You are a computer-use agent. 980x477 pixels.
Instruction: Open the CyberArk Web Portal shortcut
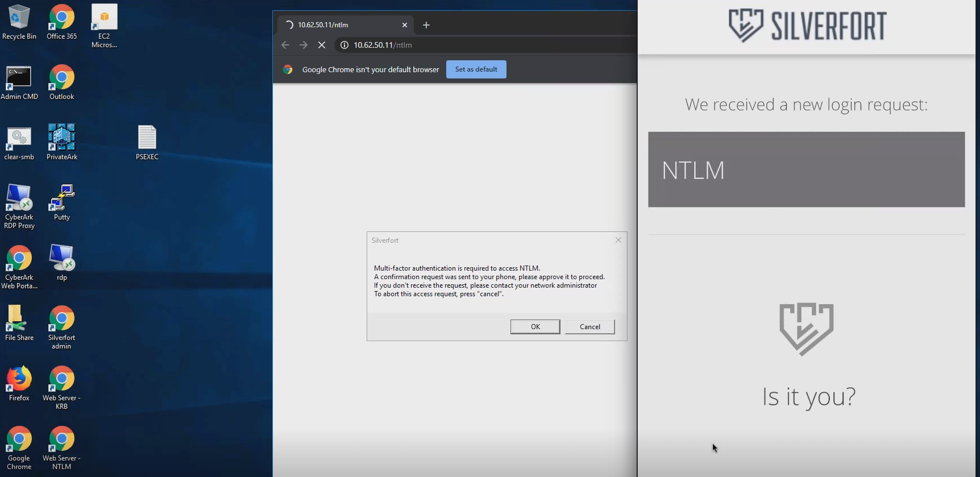coord(19,267)
